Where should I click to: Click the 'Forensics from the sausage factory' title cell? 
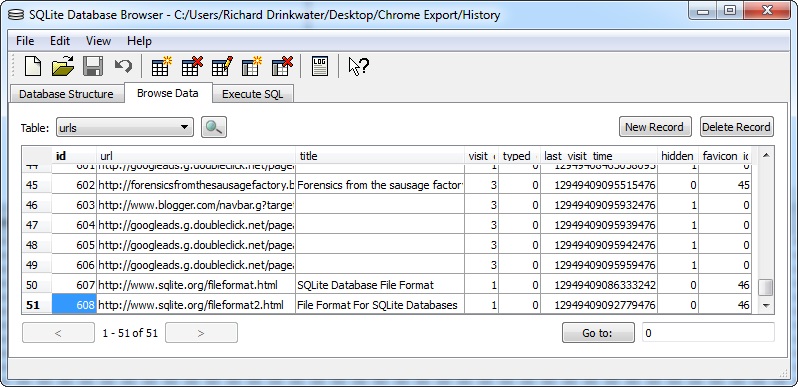tap(380, 185)
